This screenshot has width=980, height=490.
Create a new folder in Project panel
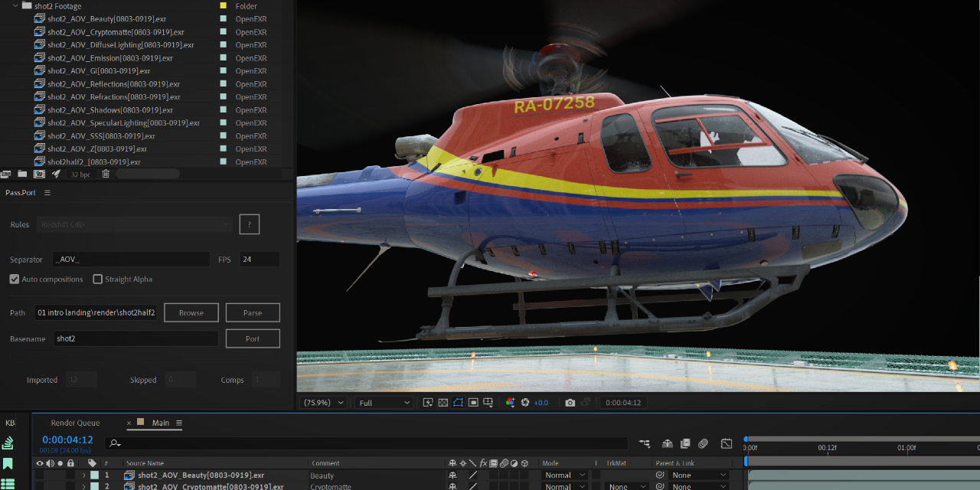(x=23, y=174)
